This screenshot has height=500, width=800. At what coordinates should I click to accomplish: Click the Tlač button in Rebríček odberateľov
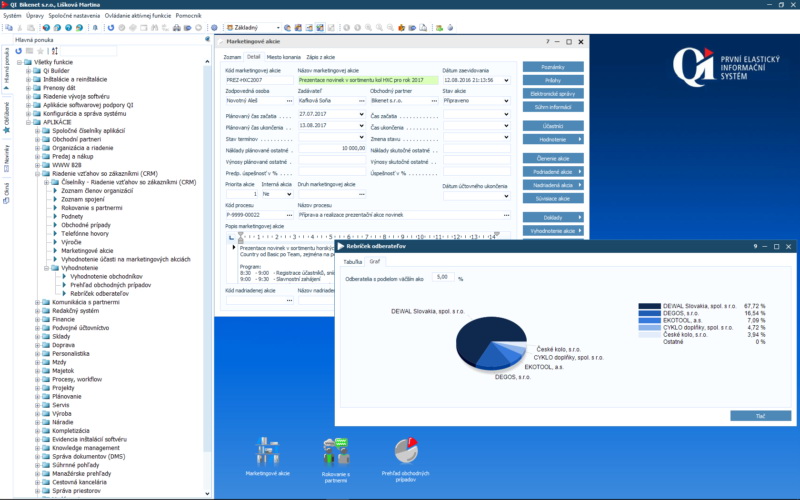coord(760,416)
